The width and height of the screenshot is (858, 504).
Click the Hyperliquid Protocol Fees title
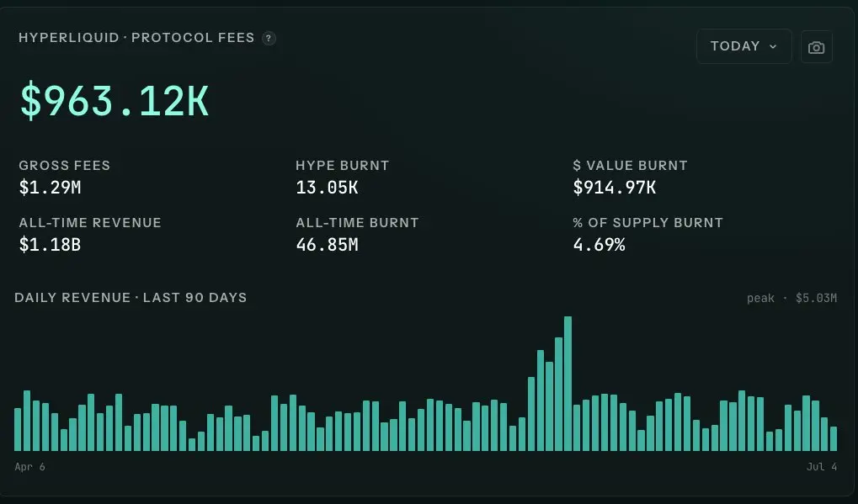click(136, 38)
